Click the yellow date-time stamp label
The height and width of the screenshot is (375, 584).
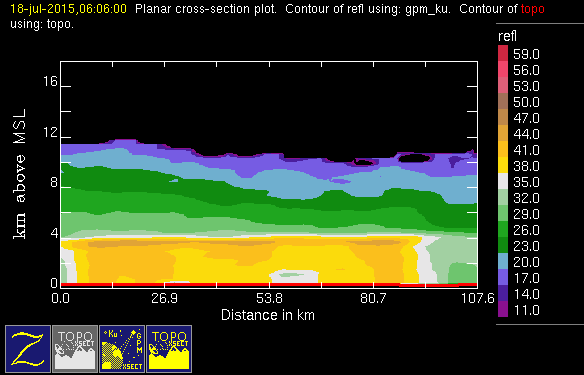coord(69,9)
